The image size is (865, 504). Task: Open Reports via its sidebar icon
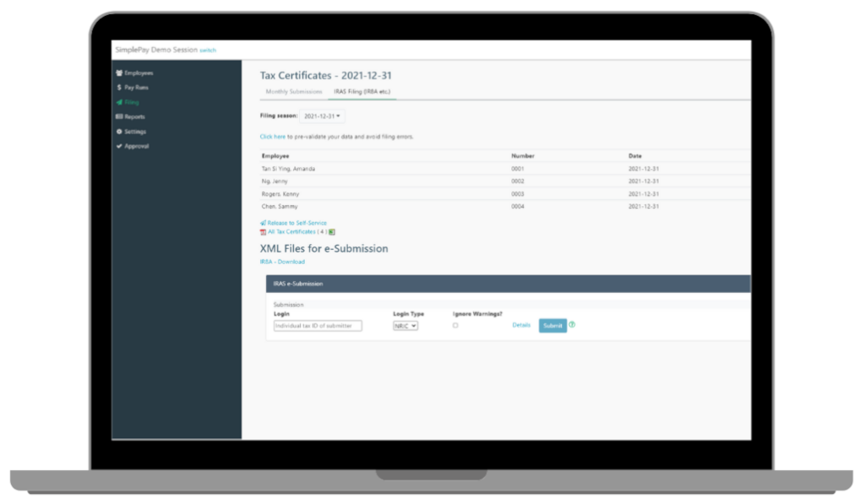118,117
